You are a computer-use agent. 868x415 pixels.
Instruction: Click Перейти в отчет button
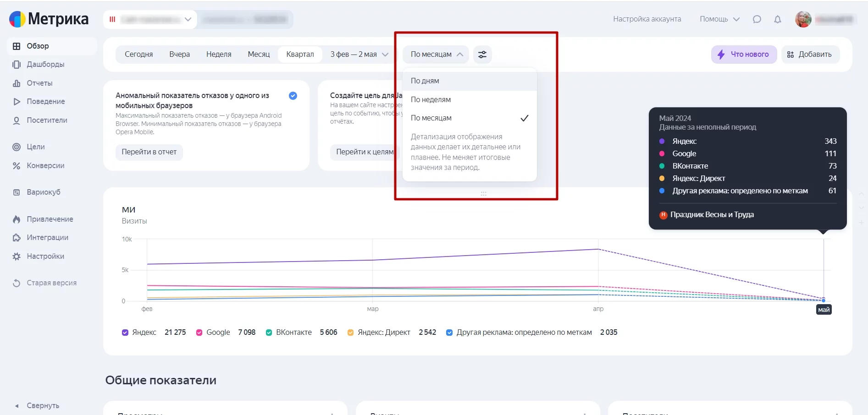point(149,152)
